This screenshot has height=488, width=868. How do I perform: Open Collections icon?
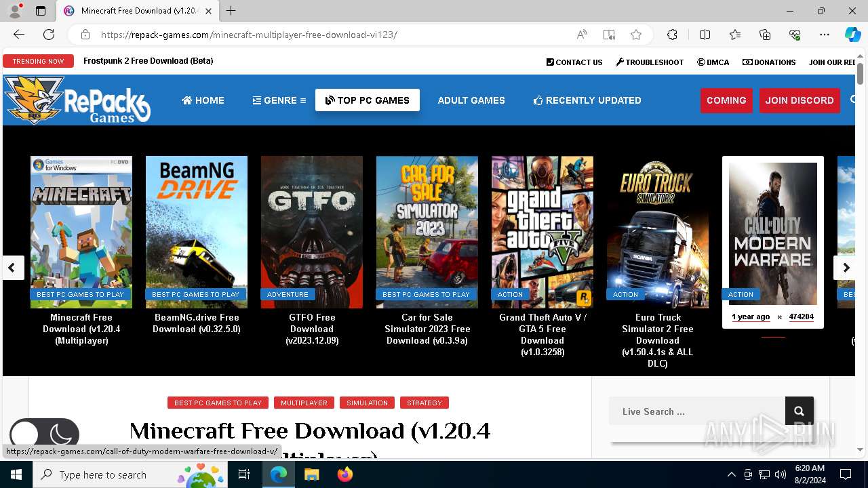[x=765, y=35]
